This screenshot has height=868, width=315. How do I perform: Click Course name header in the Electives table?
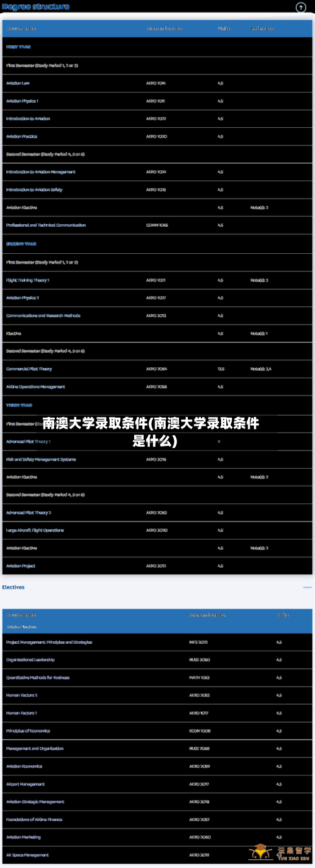pyautogui.click(x=21, y=615)
